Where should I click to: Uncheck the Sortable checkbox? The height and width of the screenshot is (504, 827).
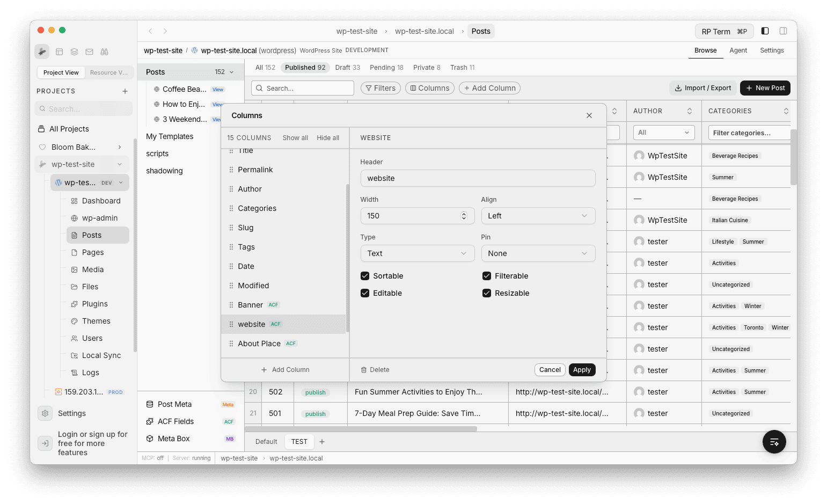point(365,275)
